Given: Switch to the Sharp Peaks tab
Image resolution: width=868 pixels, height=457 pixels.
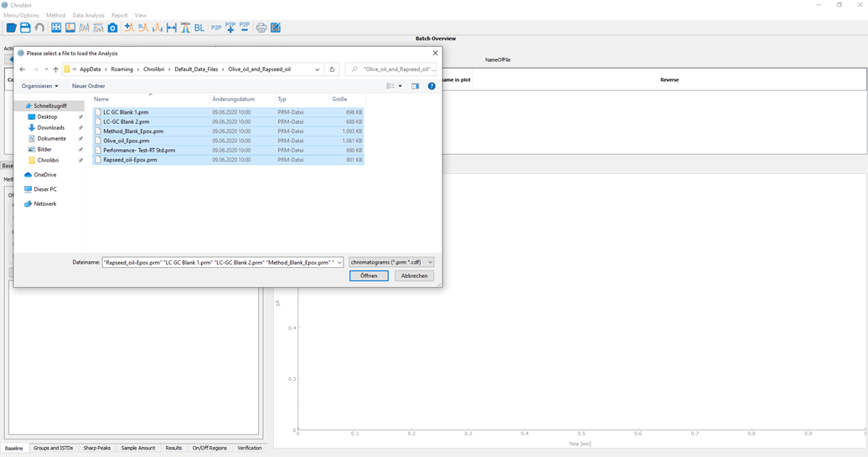Looking at the screenshot, I should pos(97,448).
